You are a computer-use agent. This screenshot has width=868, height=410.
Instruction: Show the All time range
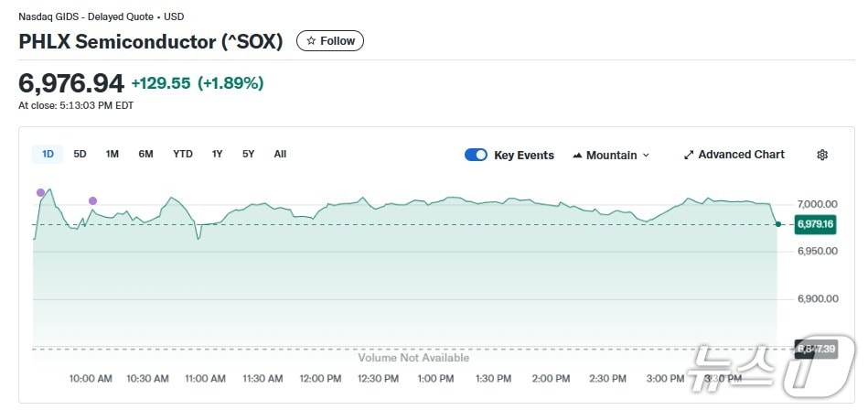280,154
